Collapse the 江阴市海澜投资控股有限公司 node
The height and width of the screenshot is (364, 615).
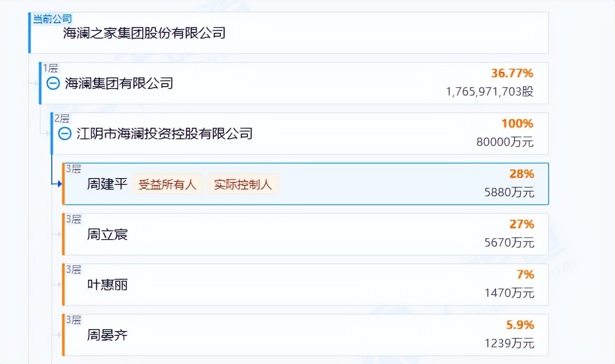64,134
